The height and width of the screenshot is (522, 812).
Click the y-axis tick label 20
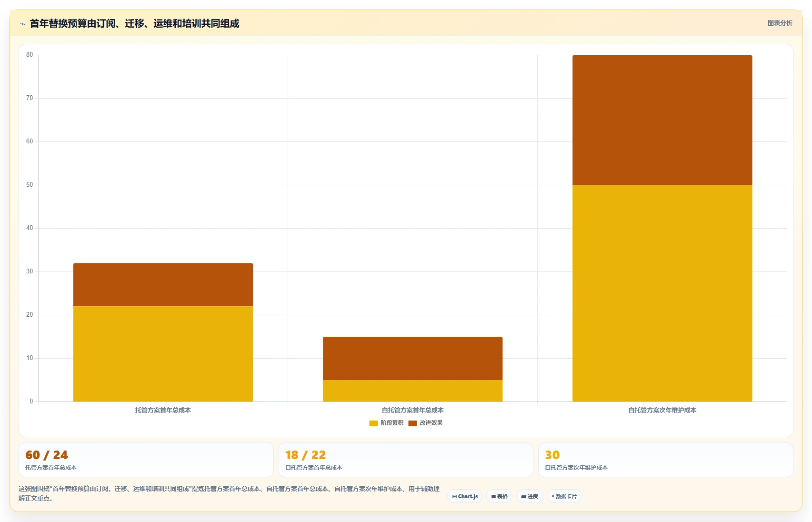point(30,315)
